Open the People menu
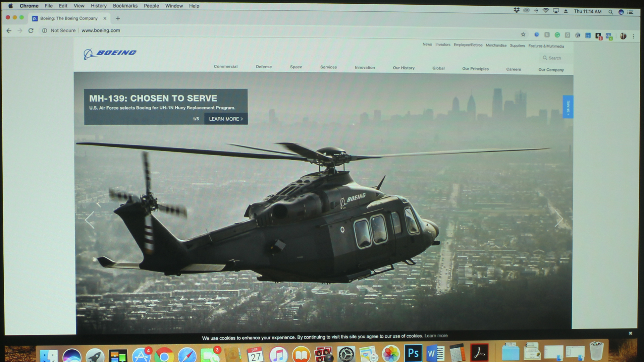The width and height of the screenshot is (644, 362). [151, 6]
